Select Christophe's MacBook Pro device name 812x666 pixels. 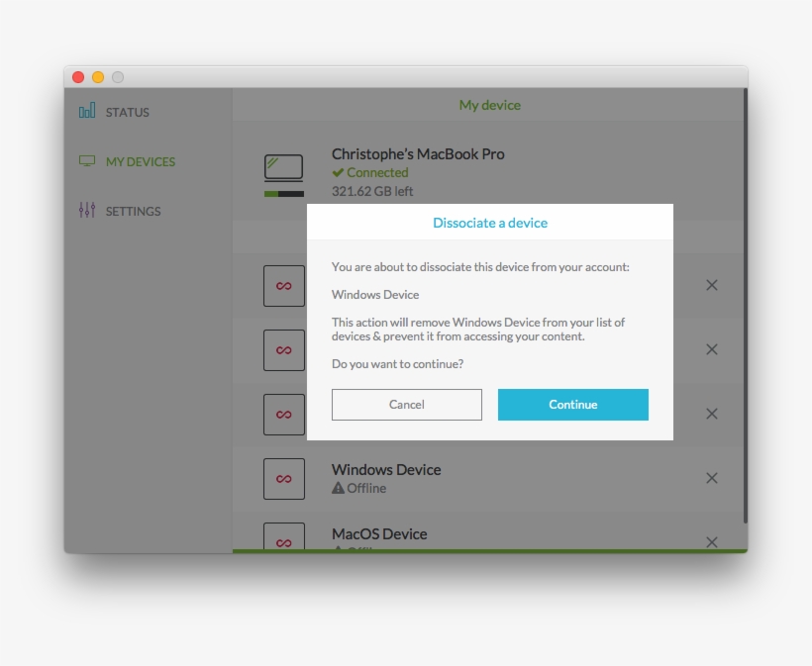pyautogui.click(x=418, y=154)
